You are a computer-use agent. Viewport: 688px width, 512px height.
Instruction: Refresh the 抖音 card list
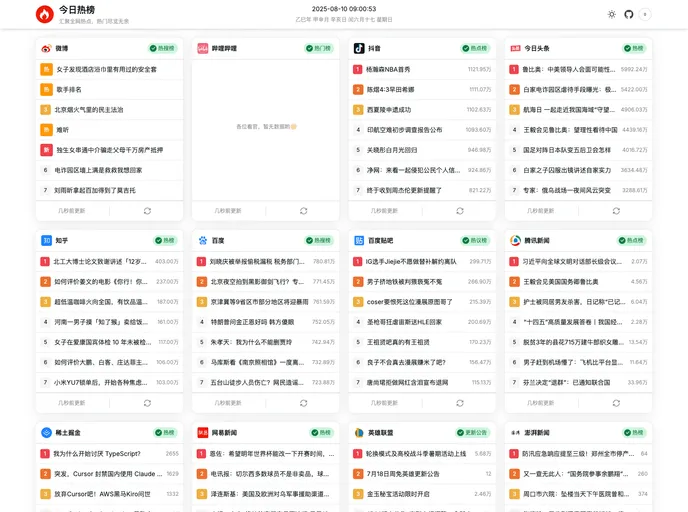pyautogui.click(x=460, y=211)
